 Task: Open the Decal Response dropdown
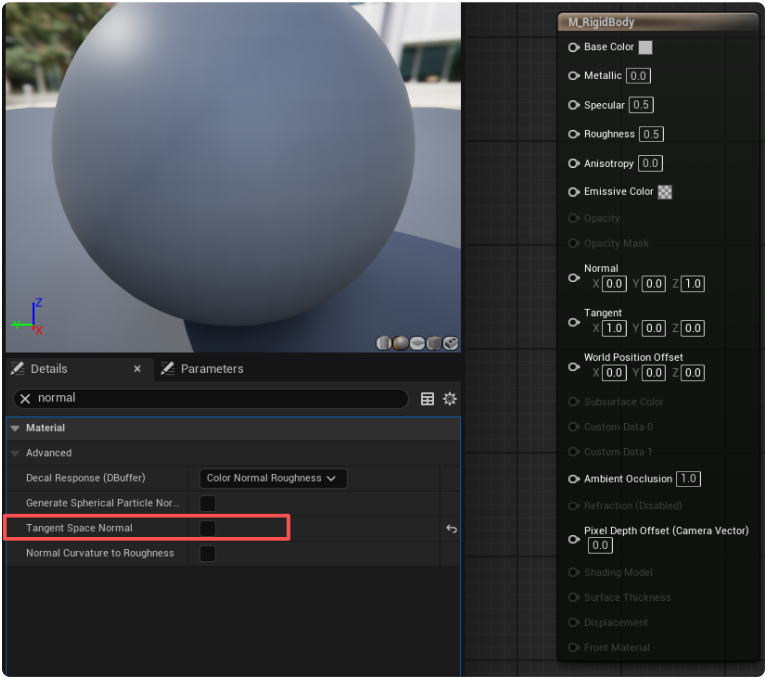point(273,478)
